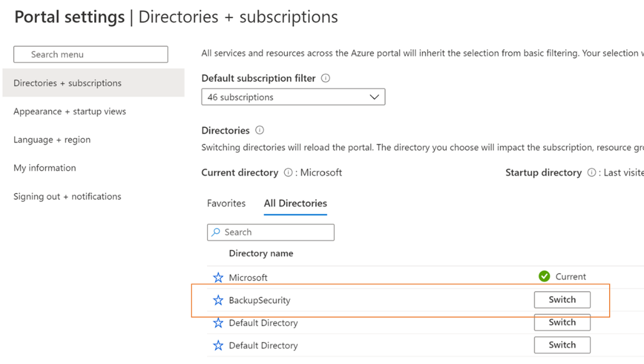Screen dimensions: 644x364
Task: Expand subscription filter using chevron arrow
Action: pos(374,97)
